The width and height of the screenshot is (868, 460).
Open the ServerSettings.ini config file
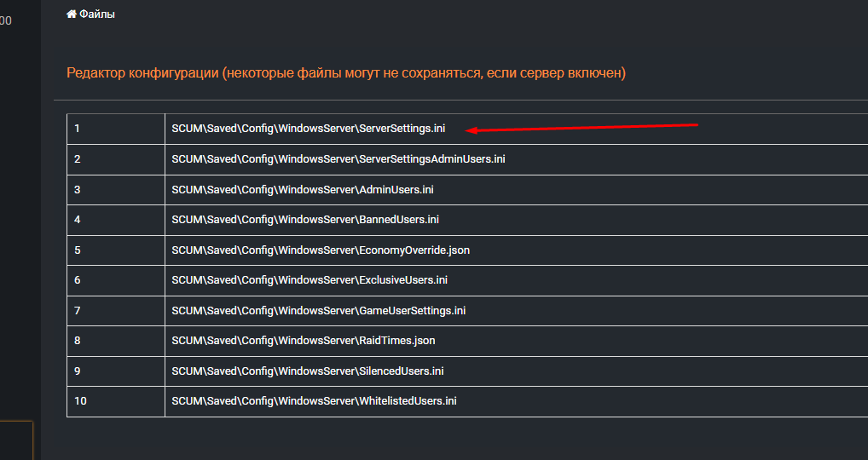[308, 129]
